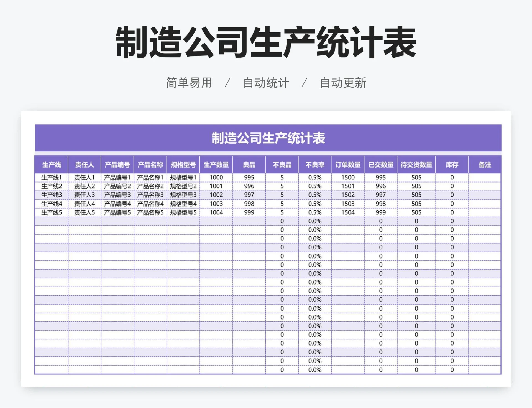The height and width of the screenshot is (408, 532).
Task: Select the 生产数量 value 1004
Action: tap(216, 212)
